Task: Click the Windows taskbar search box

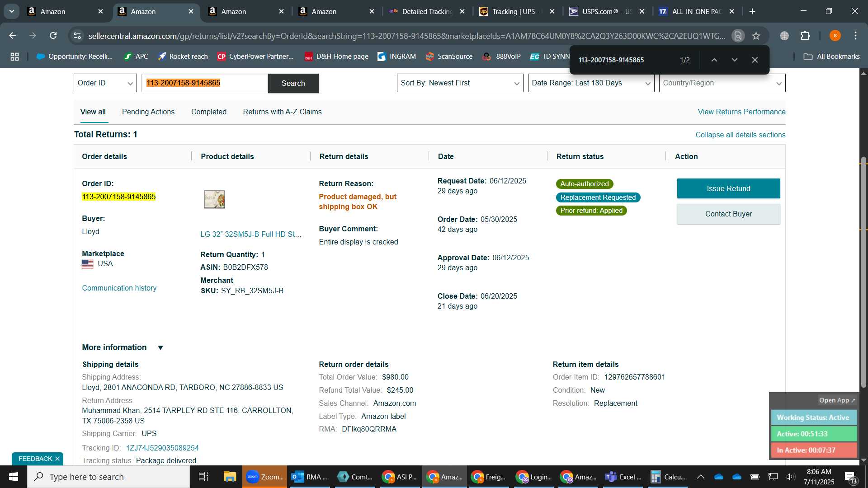Action: tap(108, 477)
